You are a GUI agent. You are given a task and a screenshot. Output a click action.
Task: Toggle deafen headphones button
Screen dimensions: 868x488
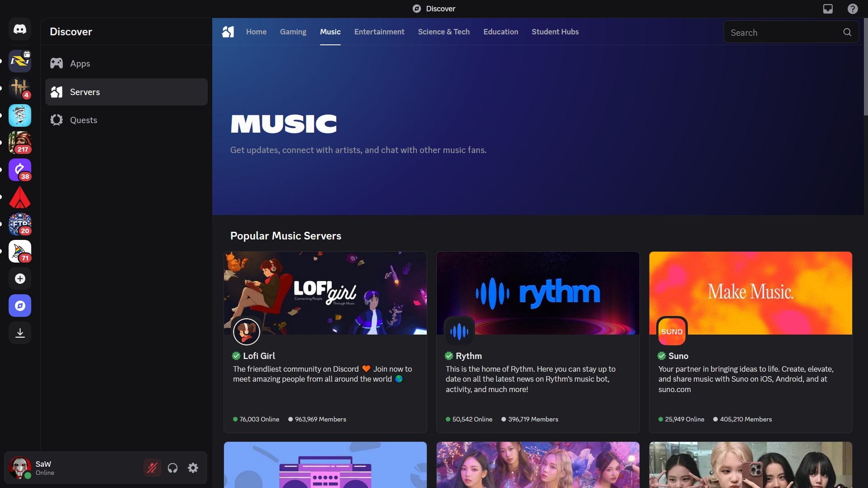[x=172, y=468]
